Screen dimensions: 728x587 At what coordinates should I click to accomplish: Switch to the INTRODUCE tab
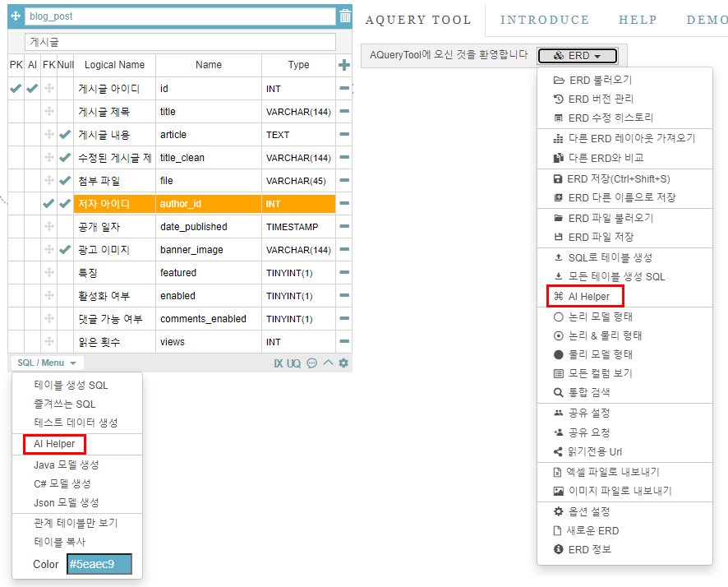pyautogui.click(x=545, y=20)
